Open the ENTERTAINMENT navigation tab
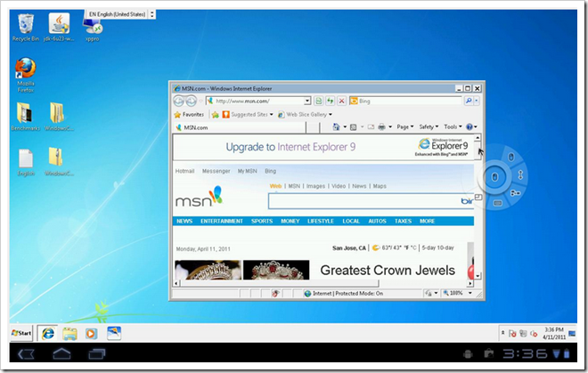Screen dimensions: 588x373 222,221
